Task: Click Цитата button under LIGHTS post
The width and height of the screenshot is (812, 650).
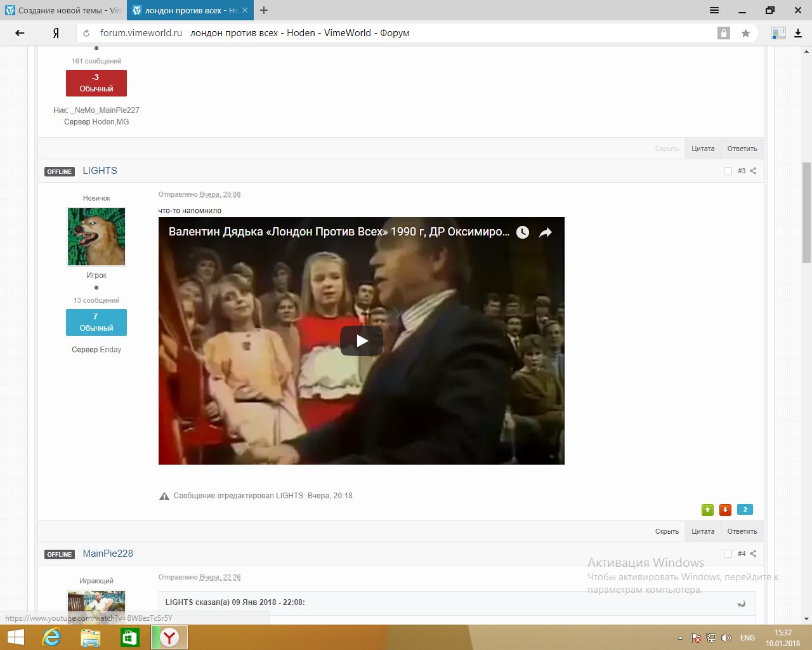Action: 703,531
